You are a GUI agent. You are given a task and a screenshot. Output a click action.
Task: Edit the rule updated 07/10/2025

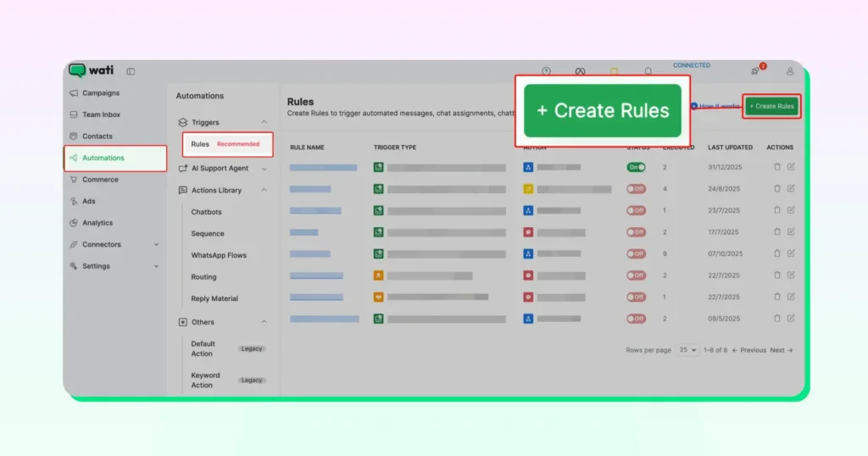point(791,253)
